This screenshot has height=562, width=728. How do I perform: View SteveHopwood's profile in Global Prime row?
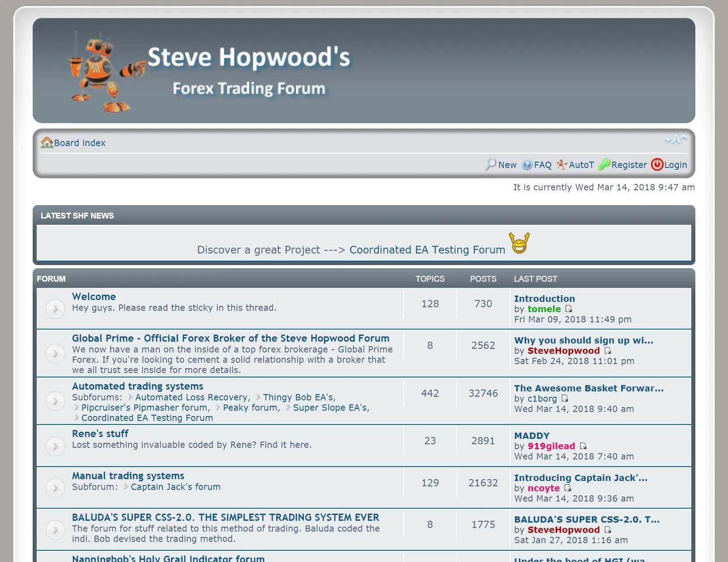click(x=564, y=351)
